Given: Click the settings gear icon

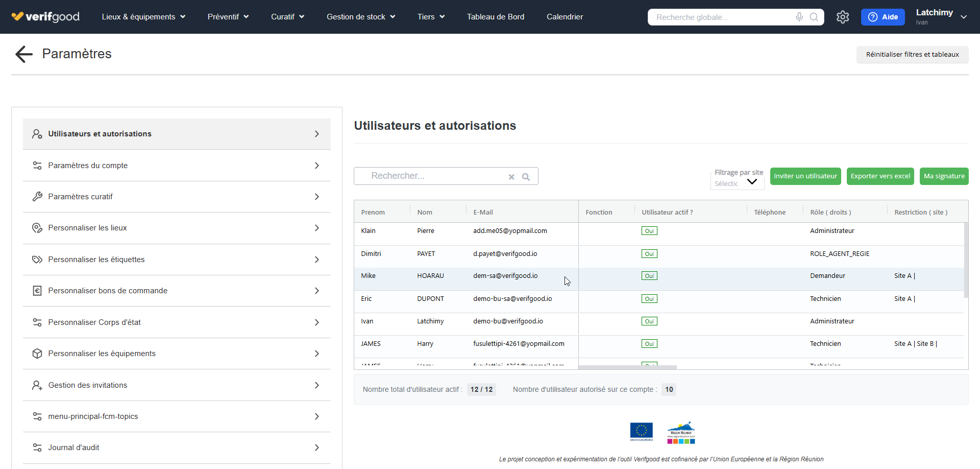Looking at the screenshot, I should [x=843, y=17].
